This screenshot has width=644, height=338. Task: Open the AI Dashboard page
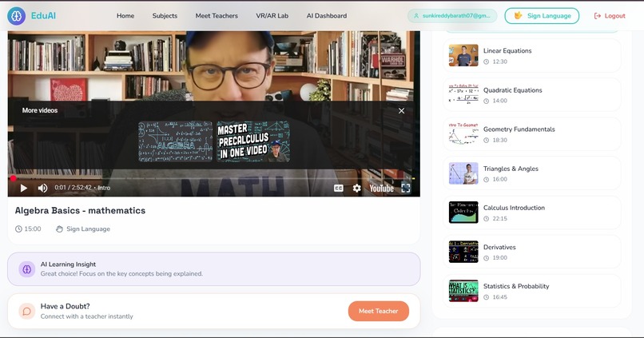[x=327, y=16]
